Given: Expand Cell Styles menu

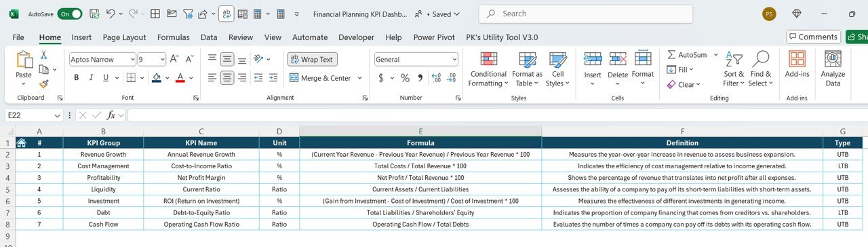Looking at the screenshot, I should pos(558,69).
